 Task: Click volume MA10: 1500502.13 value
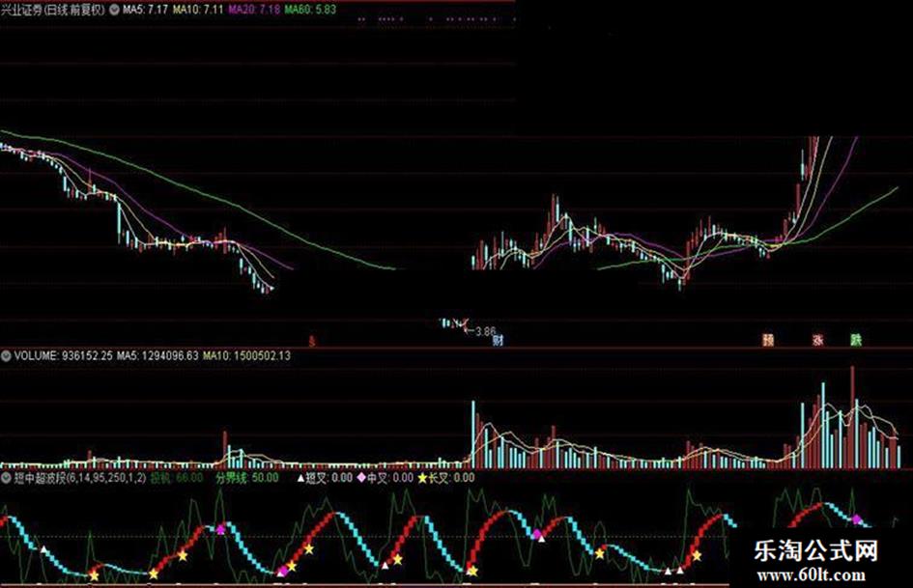pos(246,355)
